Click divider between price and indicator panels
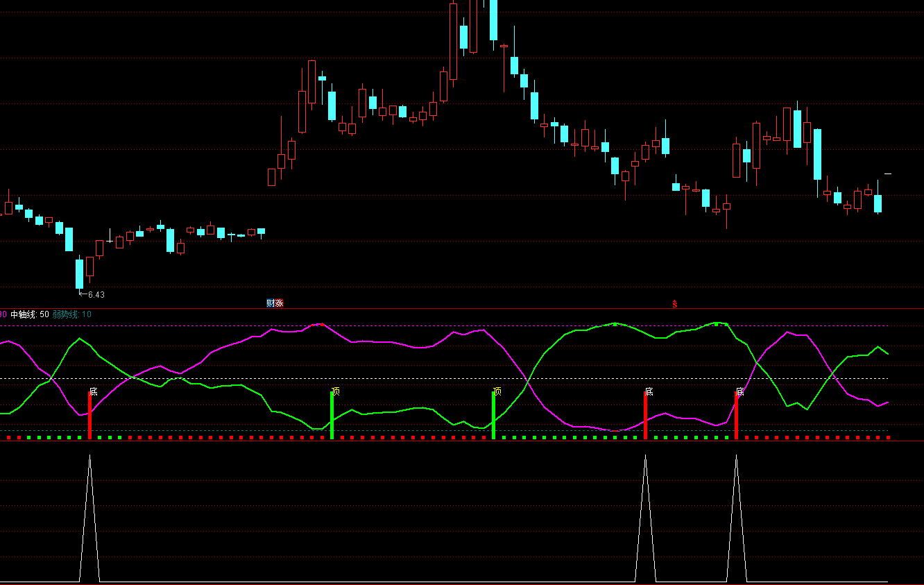The height and width of the screenshot is (585, 924). pos(462,308)
